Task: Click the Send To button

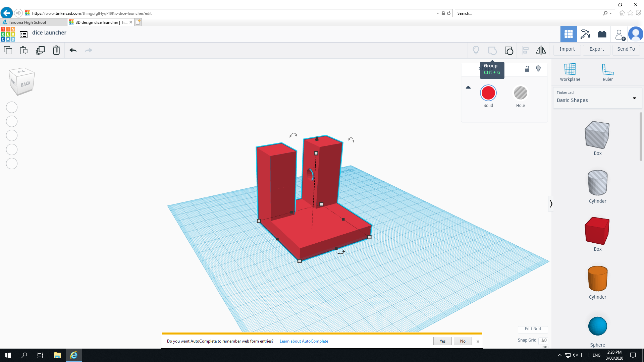Action: point(626,49)
